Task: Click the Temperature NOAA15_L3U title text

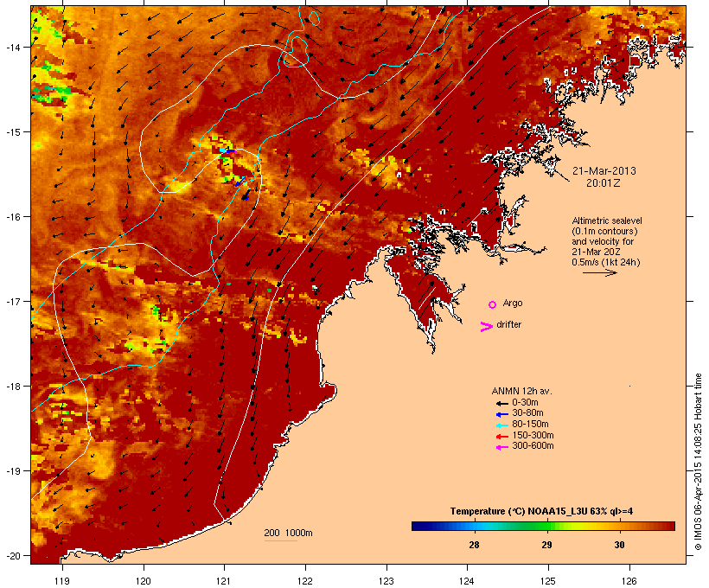Action: point(541,511)
